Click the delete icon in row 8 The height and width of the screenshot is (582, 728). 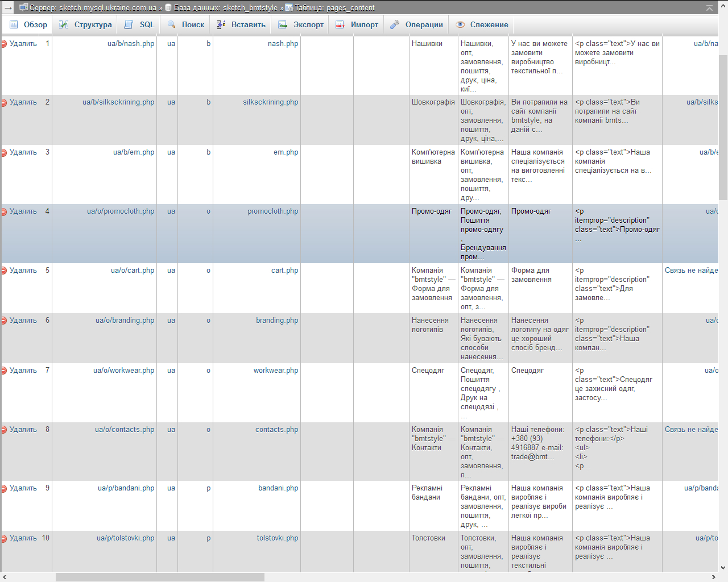click(x=3, y=430)
